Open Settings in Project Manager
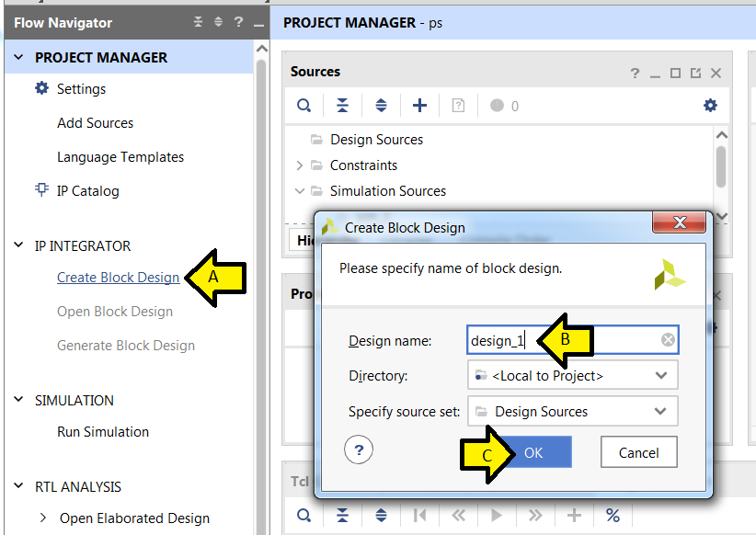 81,89
